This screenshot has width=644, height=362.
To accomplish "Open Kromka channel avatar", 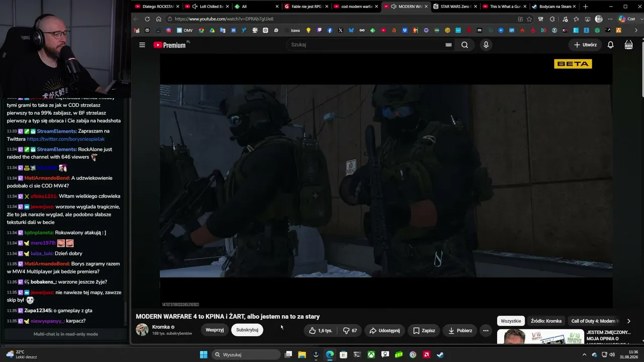I will [x=142, y=330].
